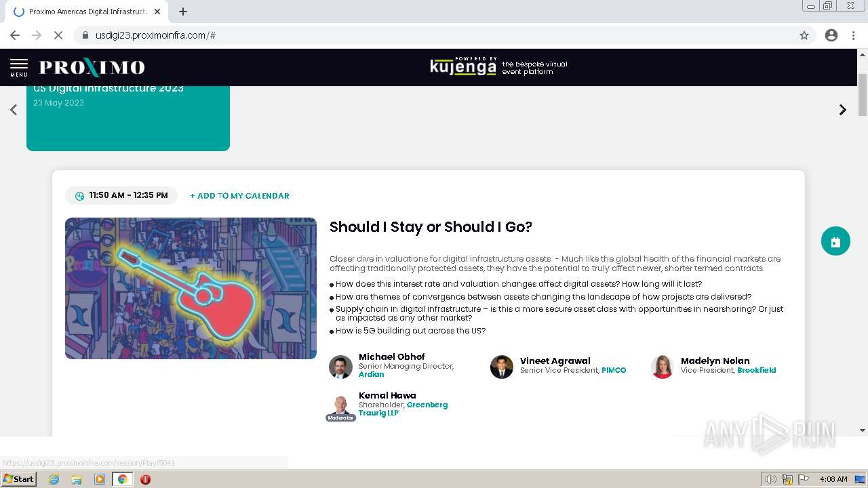Click session title Should I Stay or Should I Go?

(x=431, y=227)
